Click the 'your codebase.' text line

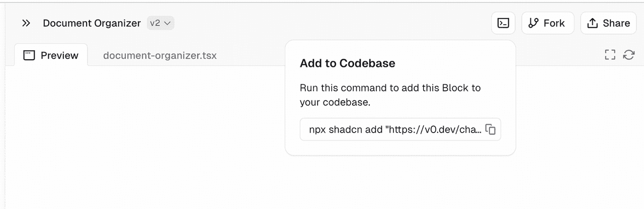(x=335, y=102)
